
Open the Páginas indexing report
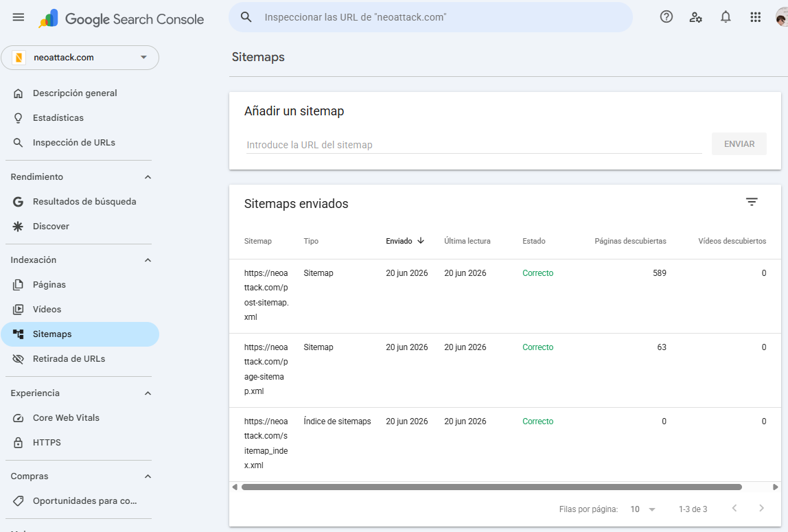[x=80, y=285]
